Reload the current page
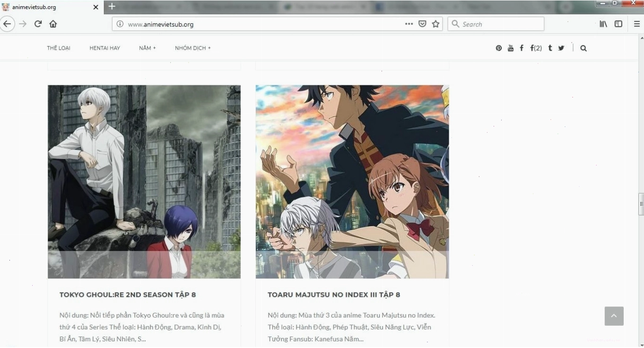The image size is (644, 348). coord(38,24)
